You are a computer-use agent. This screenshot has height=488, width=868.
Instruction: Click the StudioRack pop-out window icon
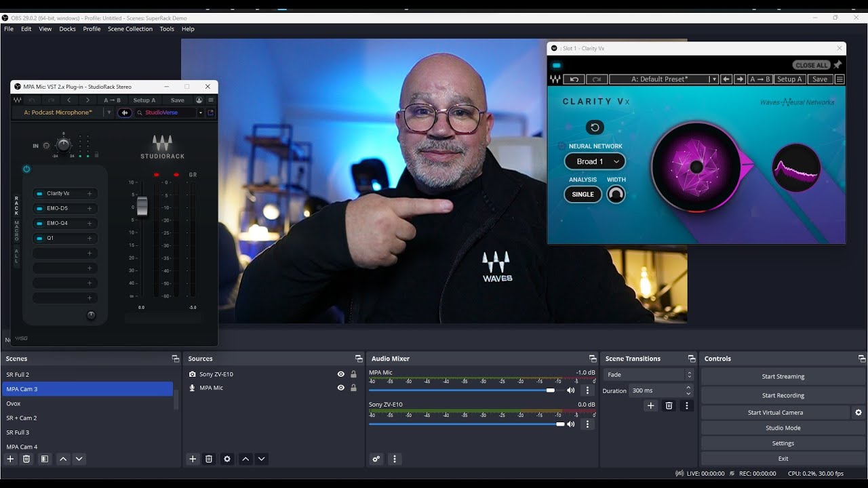click(x=210, y=113)
